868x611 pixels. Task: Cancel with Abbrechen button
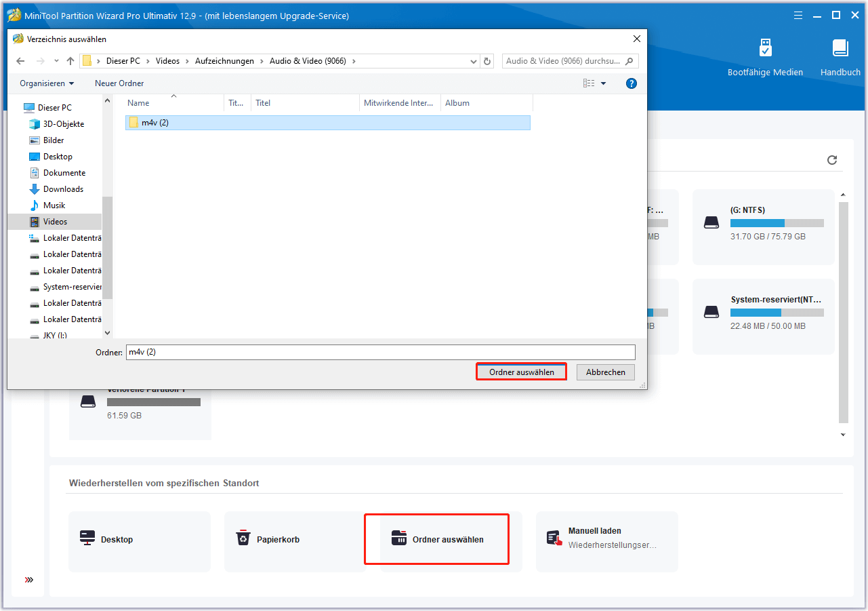click(606, 372)
